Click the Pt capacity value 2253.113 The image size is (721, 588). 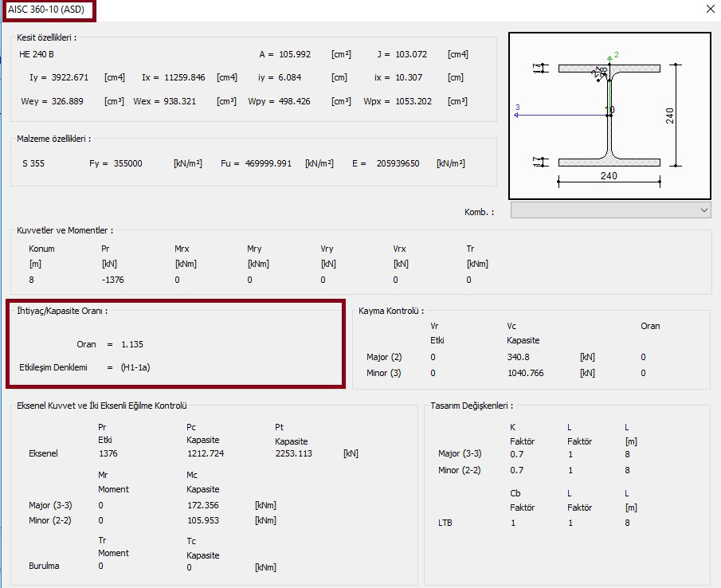293,453
